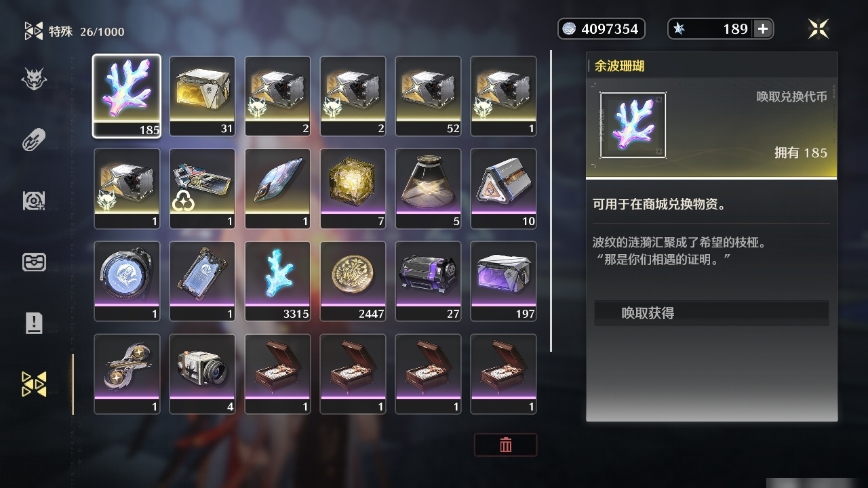This screenshot has width=868, height=488.
Task: Select the blue coral item with 3315
Action: tap(277, 281)
